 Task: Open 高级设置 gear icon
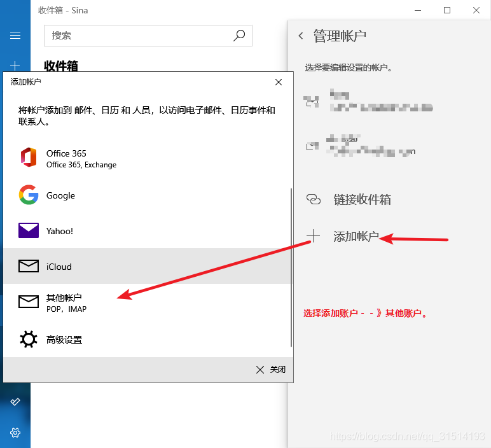[x=29, y=339]
